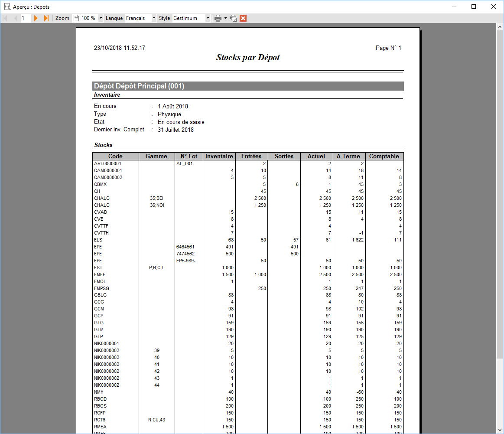
Task: Click the gamme 39 of NIK0000002
Action: tap(157, 350)
